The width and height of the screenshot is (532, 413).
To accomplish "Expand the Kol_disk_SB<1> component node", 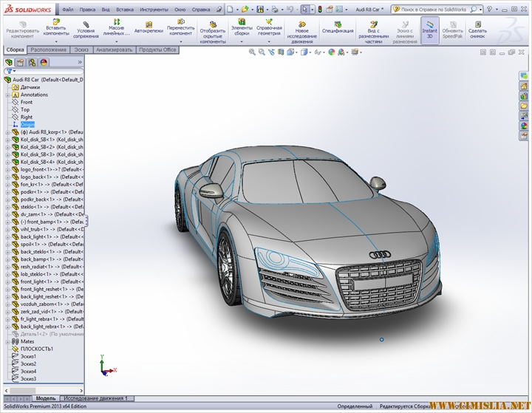I will coord(7,139).
